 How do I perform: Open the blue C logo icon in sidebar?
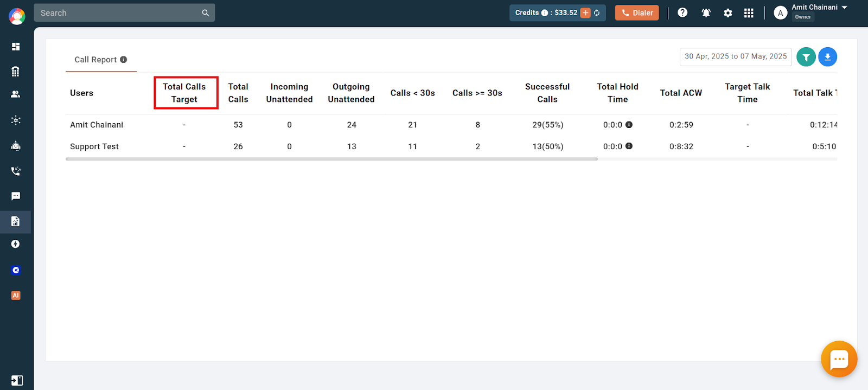(x=16, y=270)
